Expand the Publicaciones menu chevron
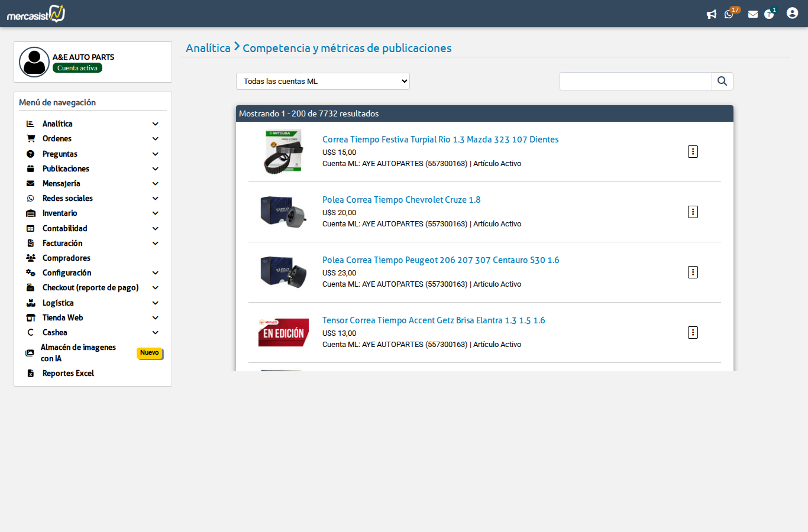Viewport: 808px width, 532px height. coord(155,168)
